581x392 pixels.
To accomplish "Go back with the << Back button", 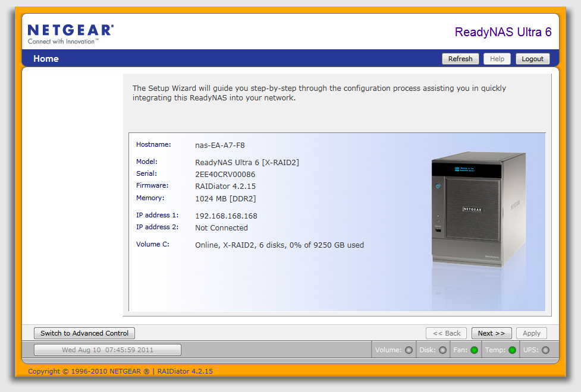I will point(447,333).
